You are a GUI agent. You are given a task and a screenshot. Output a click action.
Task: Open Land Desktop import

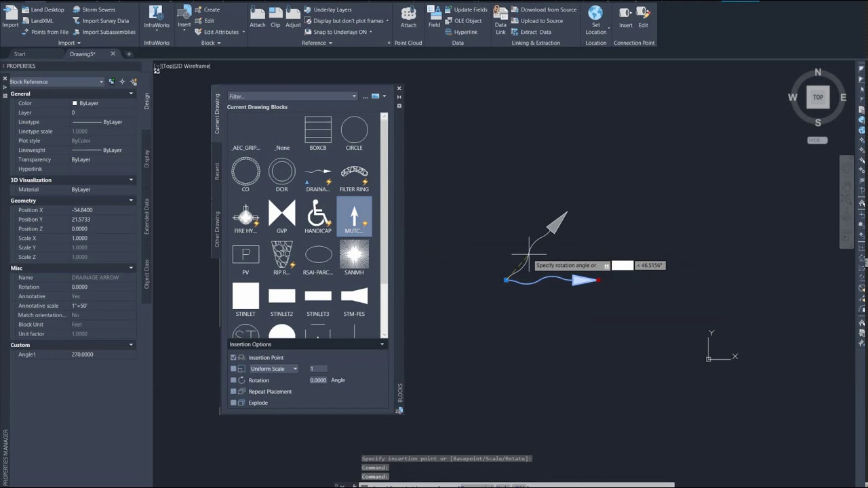click(43, 9)
